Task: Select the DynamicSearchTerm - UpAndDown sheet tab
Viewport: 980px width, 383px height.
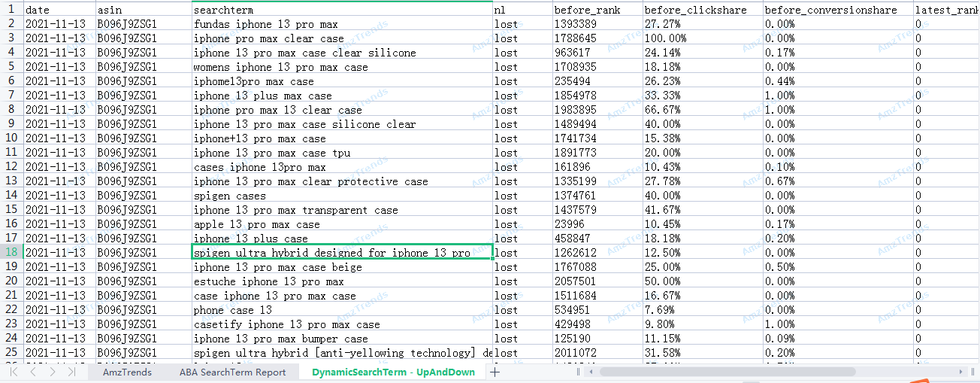Action: (393, 372)
